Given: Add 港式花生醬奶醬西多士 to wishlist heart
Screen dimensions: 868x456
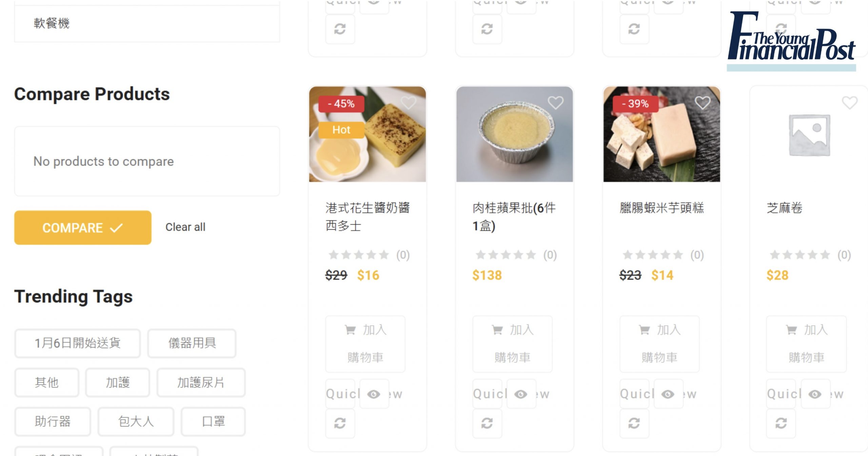Looking at the screenshot, I should [x=408, y=102].
